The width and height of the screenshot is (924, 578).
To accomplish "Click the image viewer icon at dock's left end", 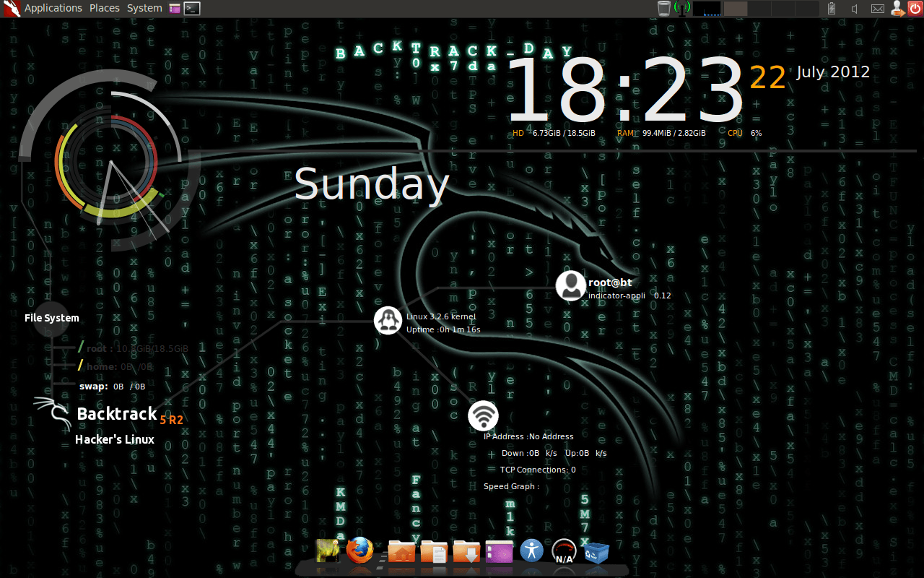I will 327,553.
